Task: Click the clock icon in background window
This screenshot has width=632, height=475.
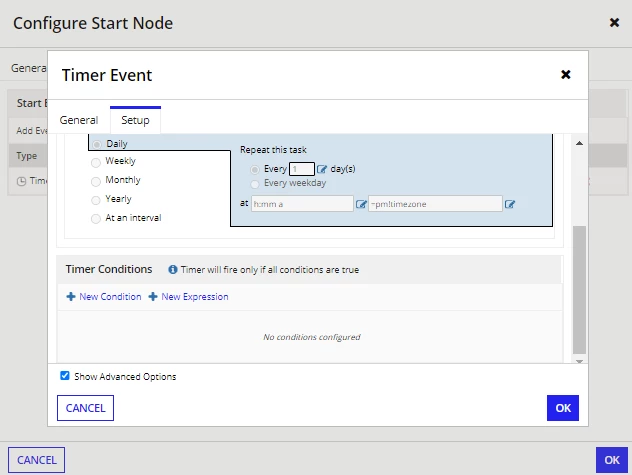Action: [21, 181]
